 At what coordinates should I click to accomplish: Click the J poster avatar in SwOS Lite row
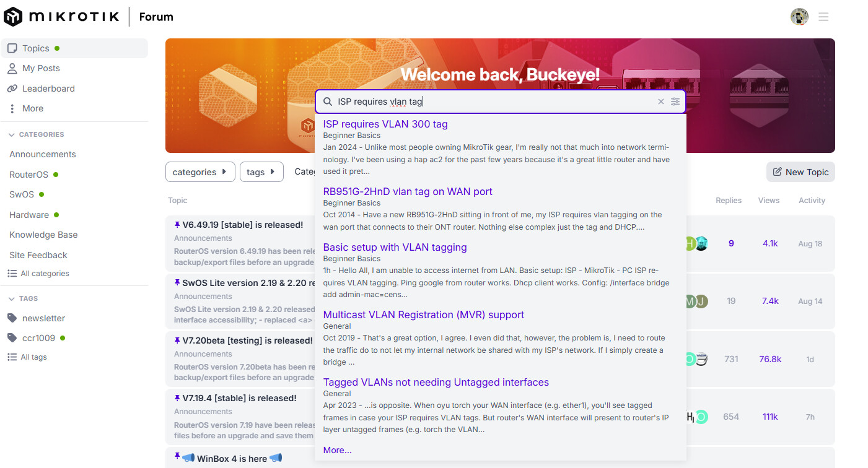[x=701, y=301]
